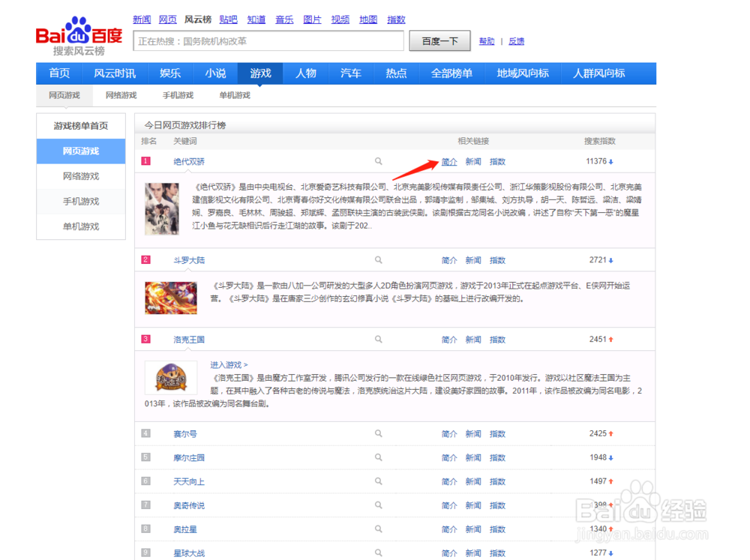The height and width of the screenshot is (560, 750).
Task: Open 洛克王国 keyword link
Action: click(x=189, y=340)
